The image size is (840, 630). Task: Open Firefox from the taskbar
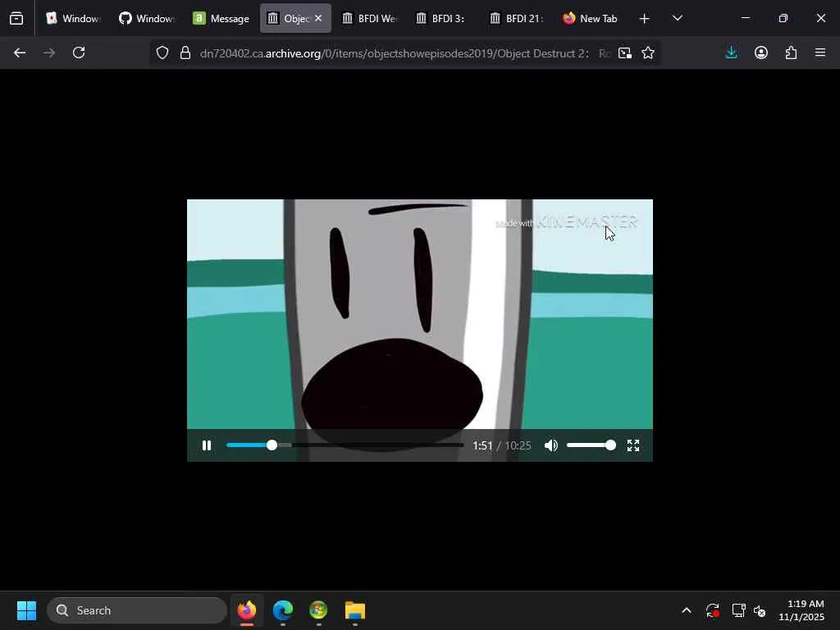tap(247, 610)
